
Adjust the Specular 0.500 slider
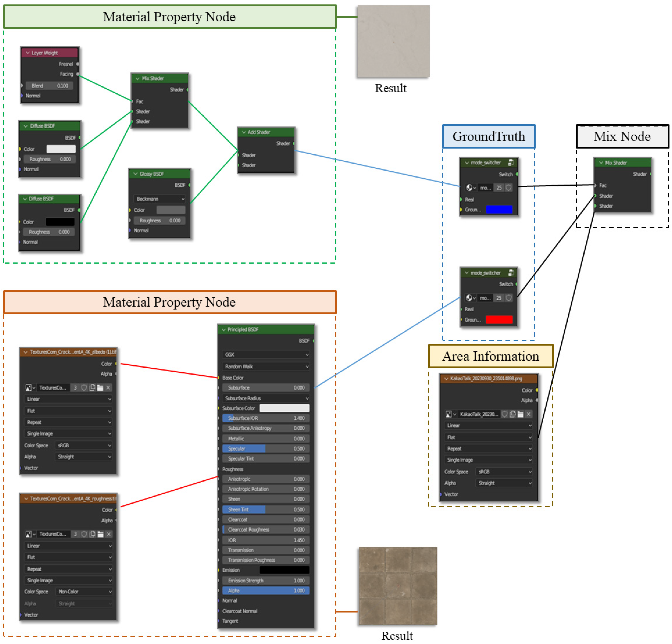(266, 449)
